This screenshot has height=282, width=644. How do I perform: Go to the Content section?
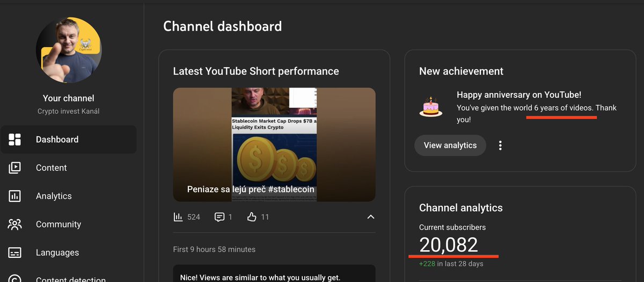point(69,168)
